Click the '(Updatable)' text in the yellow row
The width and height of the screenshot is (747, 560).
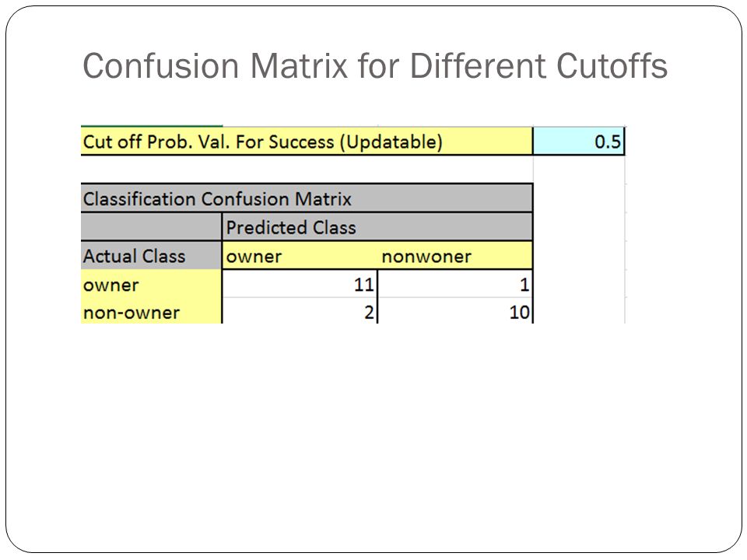[x=391, y=142]
